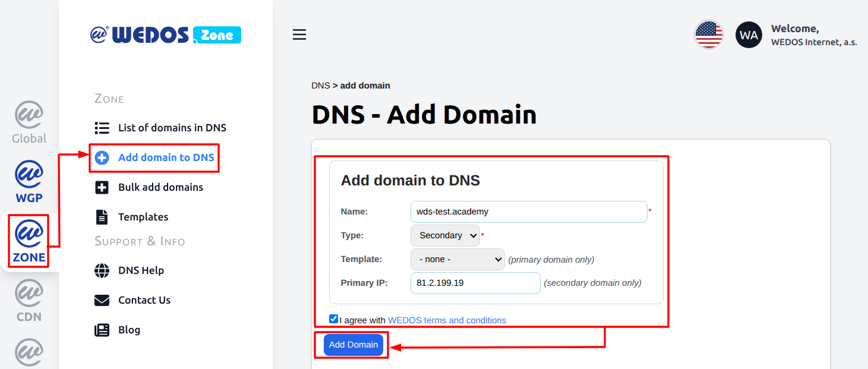
Task: Click the "(secondary domain only)" hint text
Action: tap(593, 283)
